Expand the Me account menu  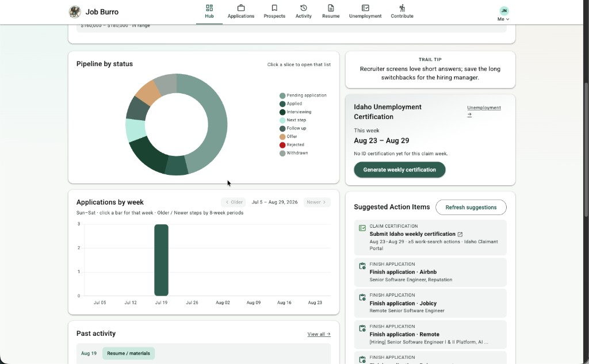click(503, 19)
